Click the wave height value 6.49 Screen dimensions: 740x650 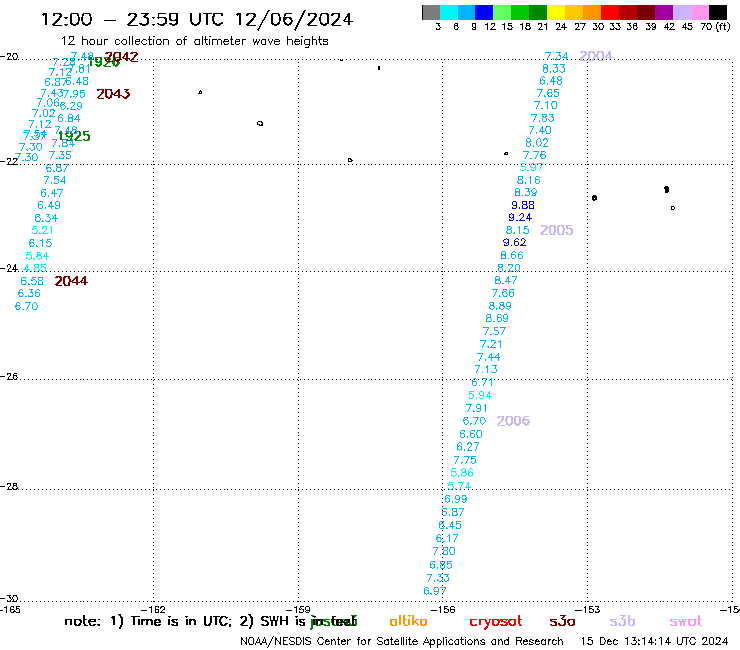pyautogui.click(x=49, y=205)
